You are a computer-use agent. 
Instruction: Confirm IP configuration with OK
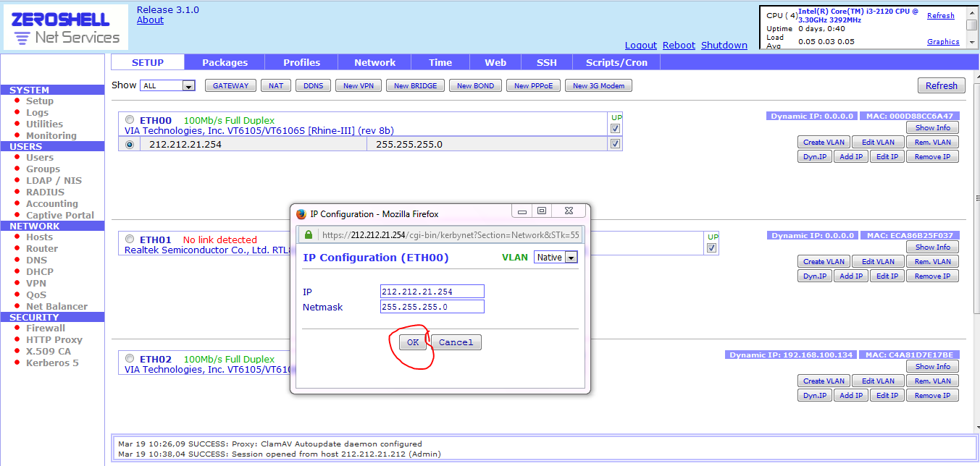[412, 342]
